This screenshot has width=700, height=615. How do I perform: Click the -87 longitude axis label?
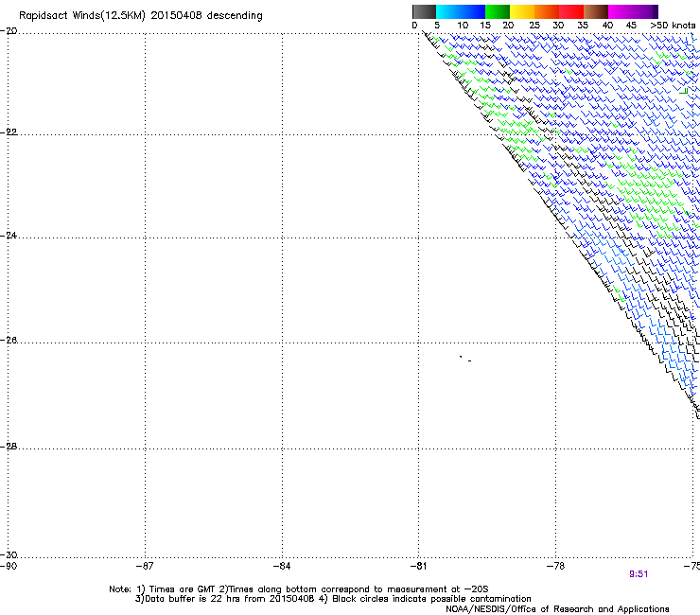tap(145, 567)
